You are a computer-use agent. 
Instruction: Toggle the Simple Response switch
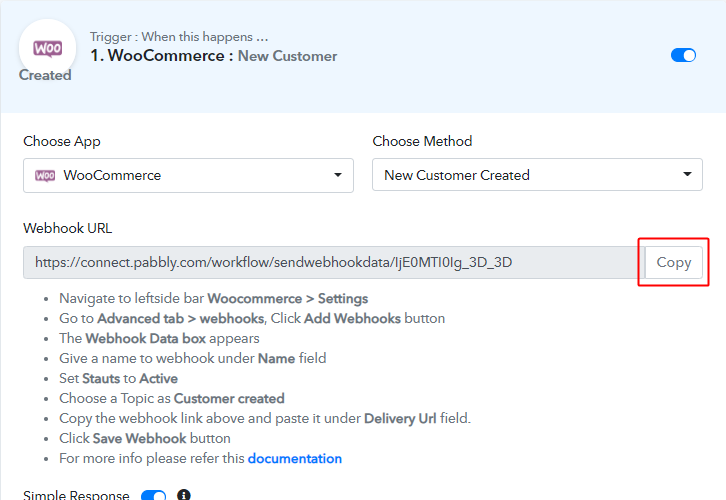pos(153,495)
